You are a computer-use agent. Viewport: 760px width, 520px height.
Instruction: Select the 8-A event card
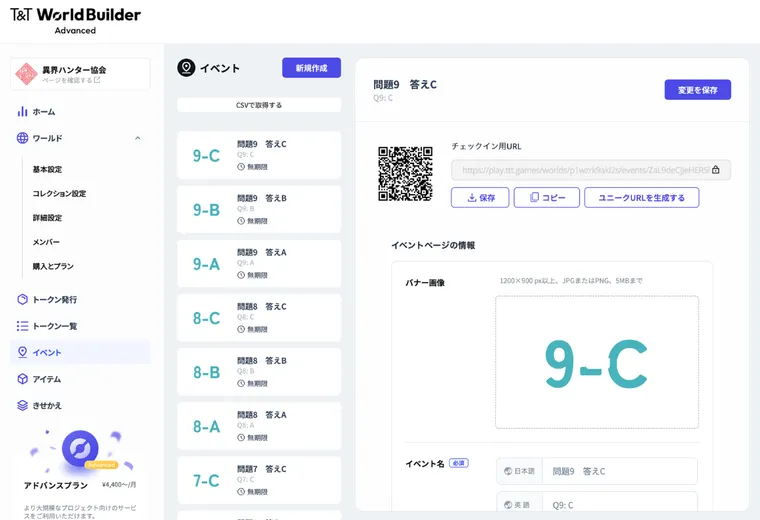coord(259,426)
